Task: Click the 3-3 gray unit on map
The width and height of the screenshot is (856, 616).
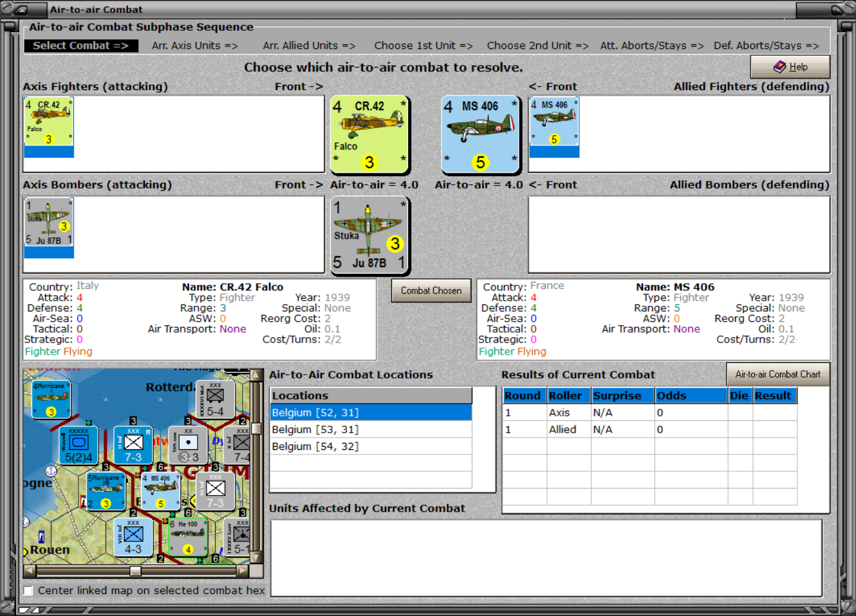Action: (x=188, y=445)
